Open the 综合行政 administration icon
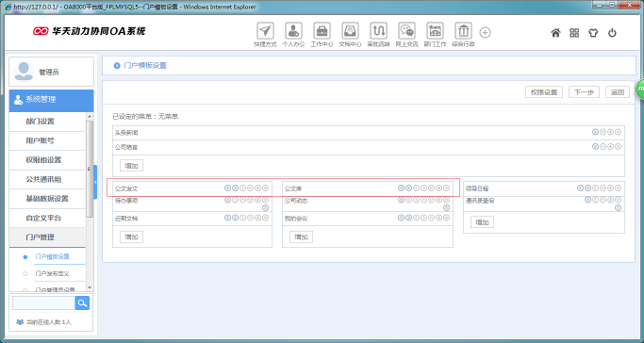The width and height of the screenshot is (644, 343). pos(463,31)
